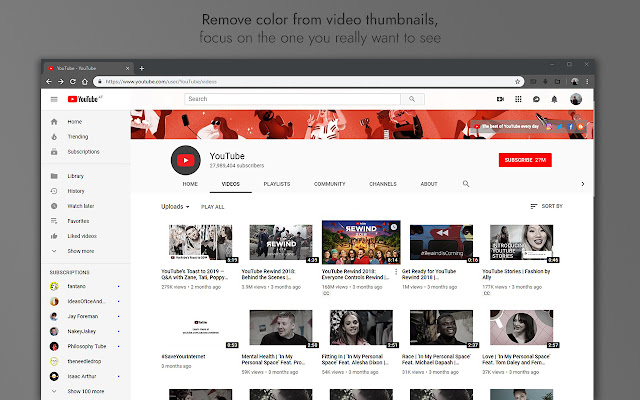
Task: Expand Show 100 more subscriptions
Action: point(86,391)
